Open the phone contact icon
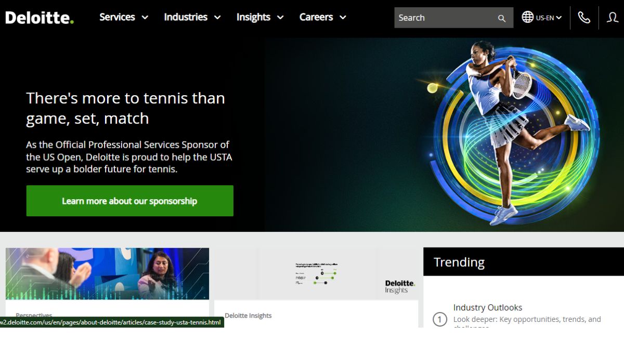The height and width of the screenshot is (364, 624). [584, 17]
